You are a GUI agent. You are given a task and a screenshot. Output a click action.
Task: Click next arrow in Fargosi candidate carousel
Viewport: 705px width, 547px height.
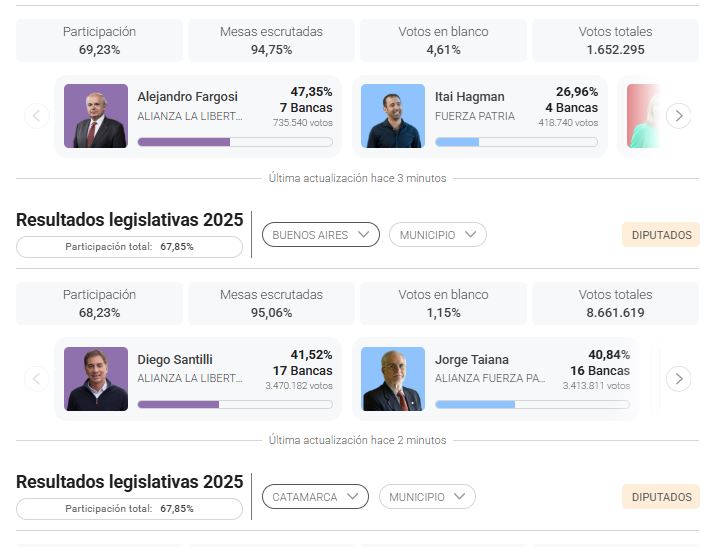pyautogui.click(x=678, y=116)
